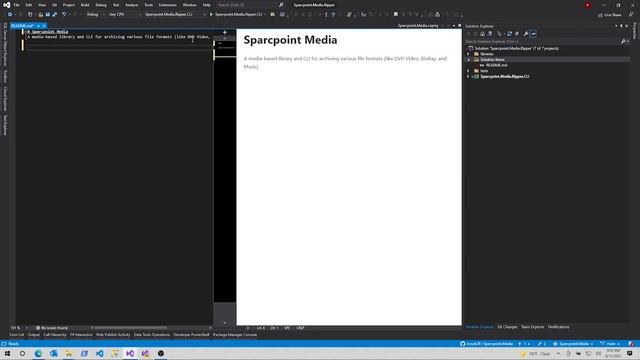
Task: Click the editor split plus button
Action: point(224,32)
